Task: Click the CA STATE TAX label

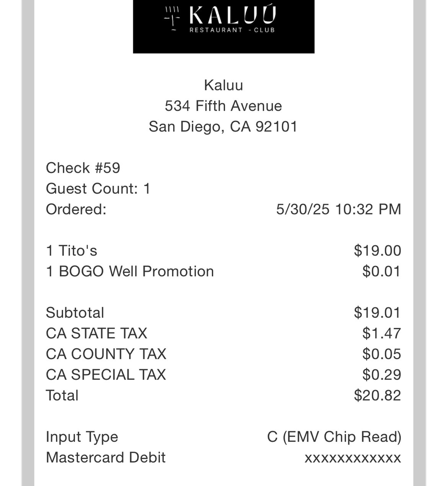Action: tap(96, 333)
